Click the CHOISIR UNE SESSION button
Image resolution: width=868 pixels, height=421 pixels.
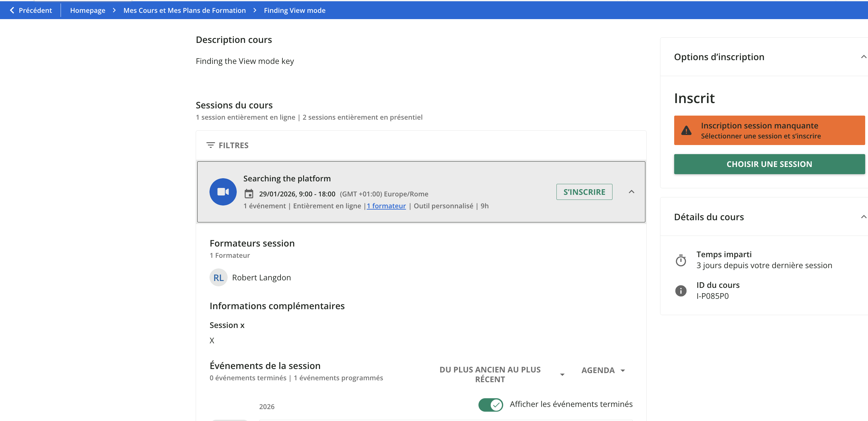tap(769, 164)
